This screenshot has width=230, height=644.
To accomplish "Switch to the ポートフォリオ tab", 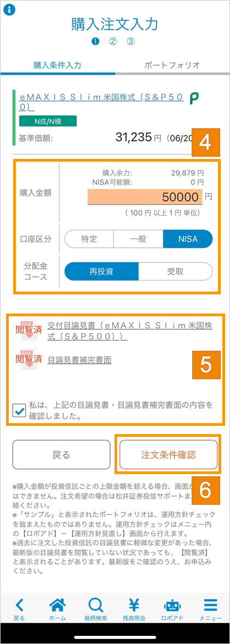I will 173,65.
